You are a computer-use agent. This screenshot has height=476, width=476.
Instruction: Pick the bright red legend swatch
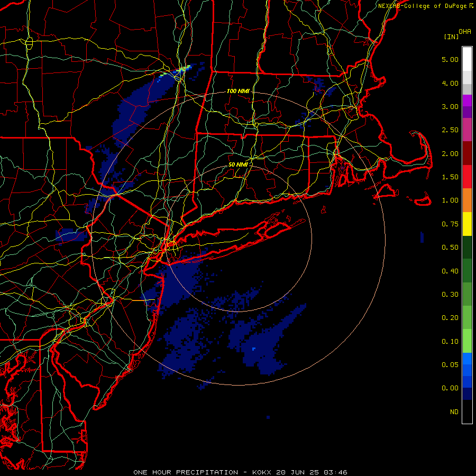(467, 177)
